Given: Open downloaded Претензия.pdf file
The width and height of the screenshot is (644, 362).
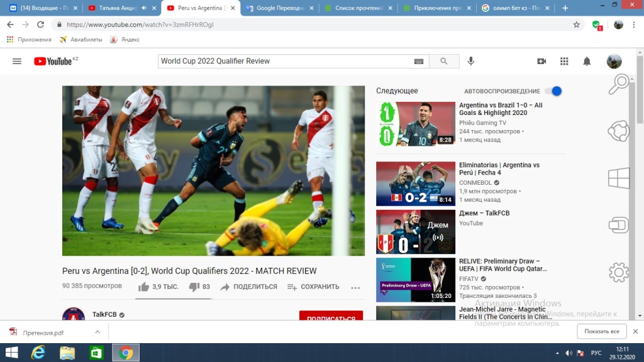Looking at the screenshot, I should click(43, 332).
